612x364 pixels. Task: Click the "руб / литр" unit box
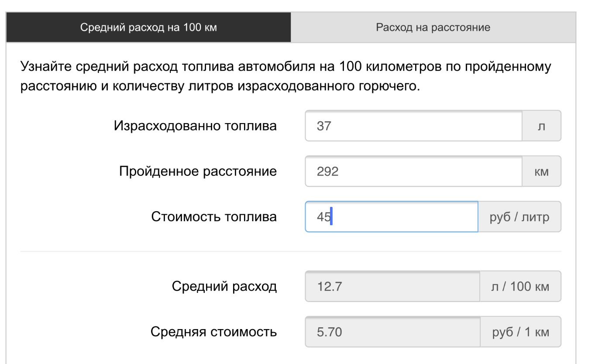coord(519,217)
